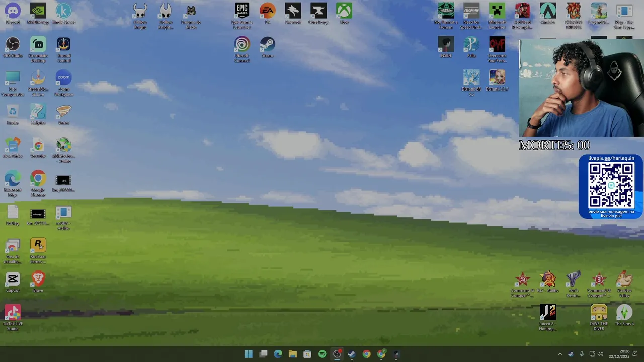
Task: Open Microsoft Store from the taskbar
Action: point(307,354)
